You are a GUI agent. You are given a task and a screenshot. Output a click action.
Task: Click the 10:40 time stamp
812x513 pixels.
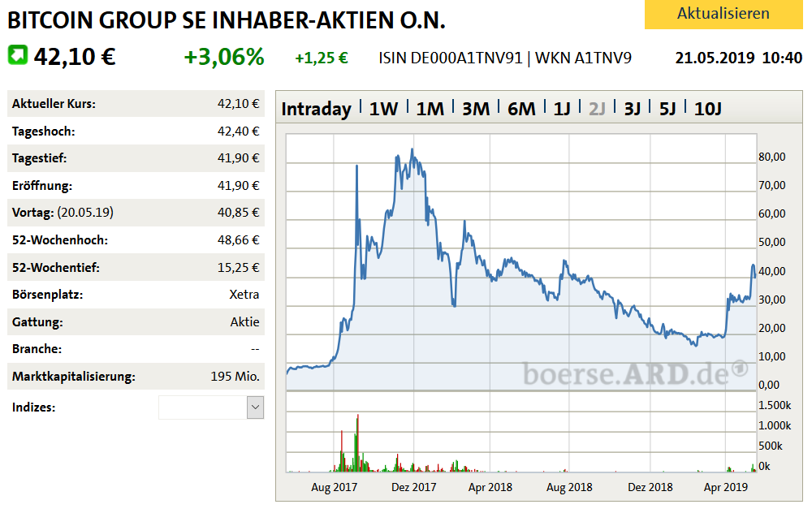(782, 58)
